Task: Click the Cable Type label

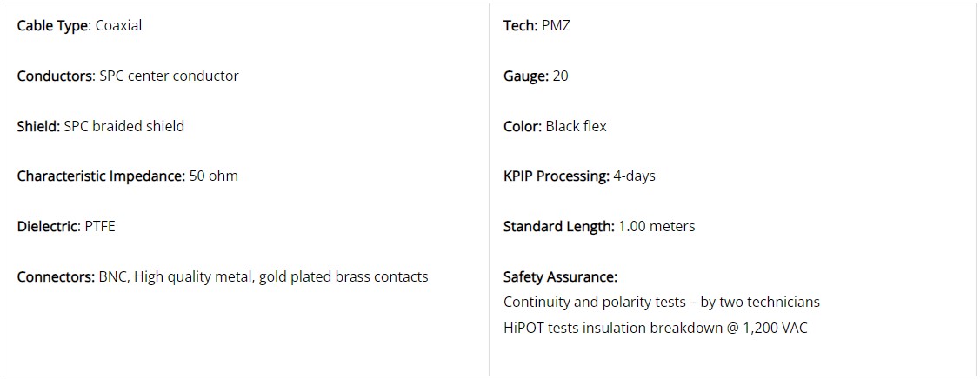Action: point(55,26)
